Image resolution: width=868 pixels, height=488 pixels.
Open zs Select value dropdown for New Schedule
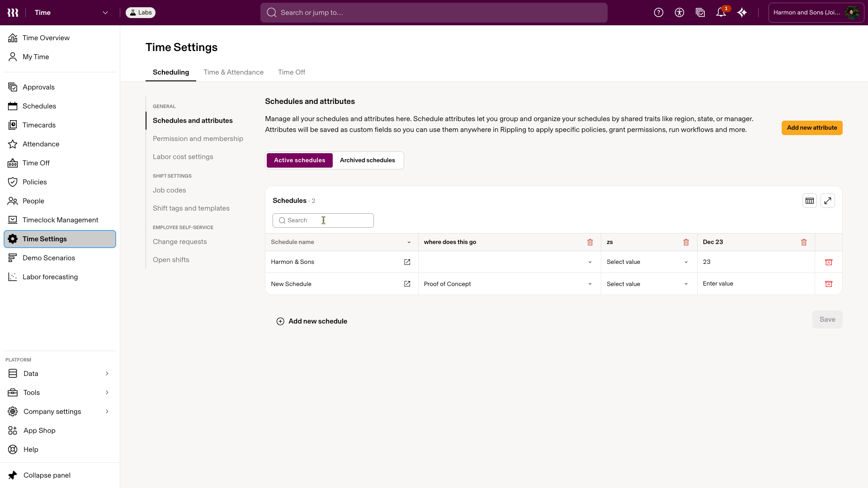[x=649, y=284]
